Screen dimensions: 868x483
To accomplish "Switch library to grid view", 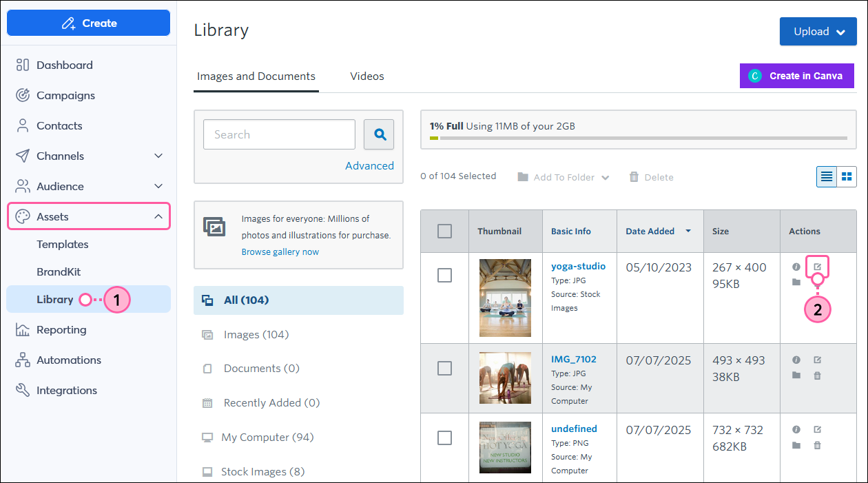I will pos(847,176).
